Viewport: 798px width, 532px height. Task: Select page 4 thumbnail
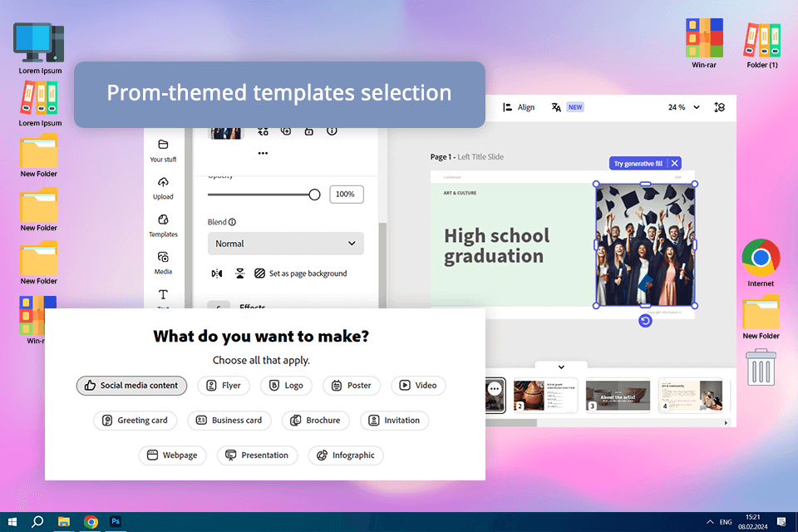pyautogui.click(x=691, y=395)
